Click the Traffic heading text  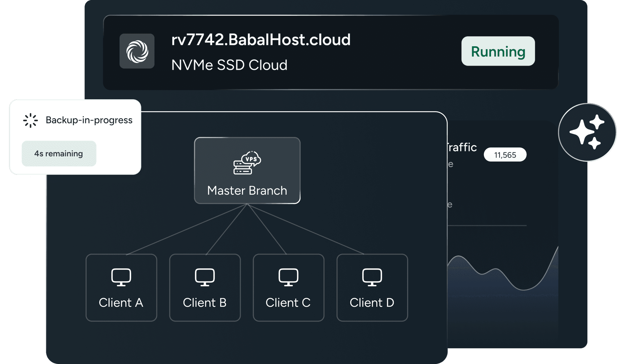[x=462, y=147]
